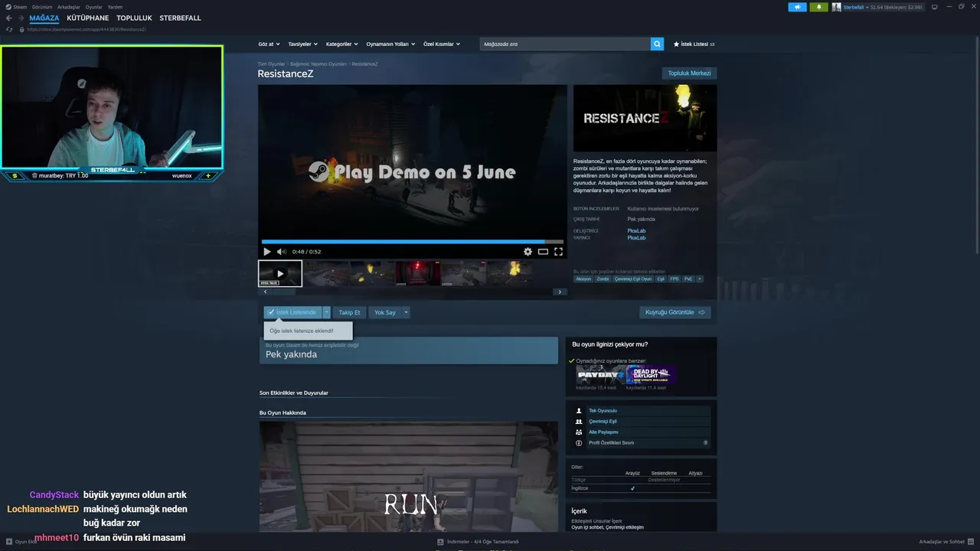The image size is (980, 551).
Task: Open the Kategoriler dropdown
Action: (x=341, y=44)
